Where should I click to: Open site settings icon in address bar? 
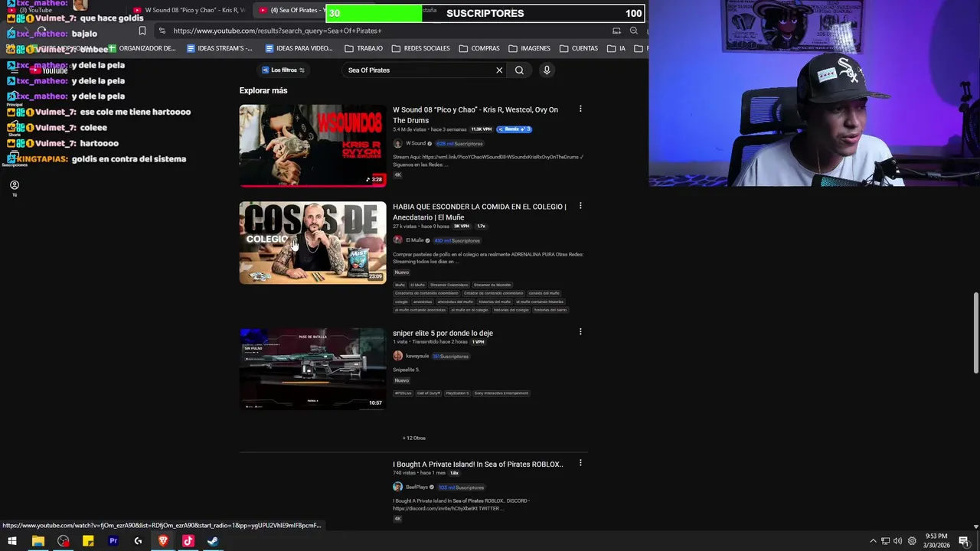coord(162,31)
